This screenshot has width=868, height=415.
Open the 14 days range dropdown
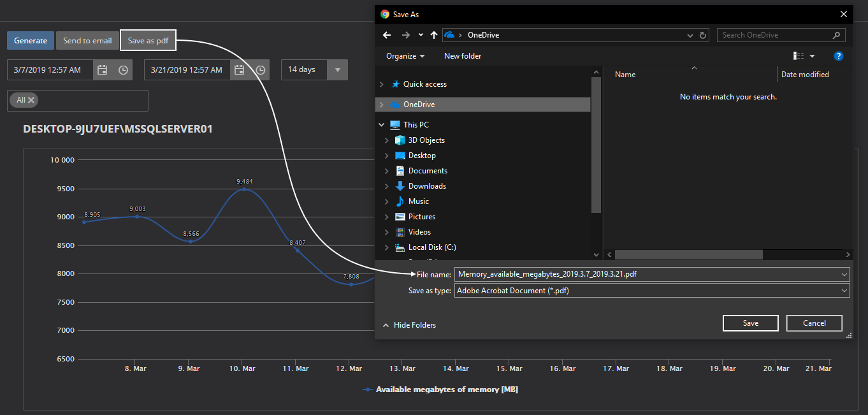point(336,70)
